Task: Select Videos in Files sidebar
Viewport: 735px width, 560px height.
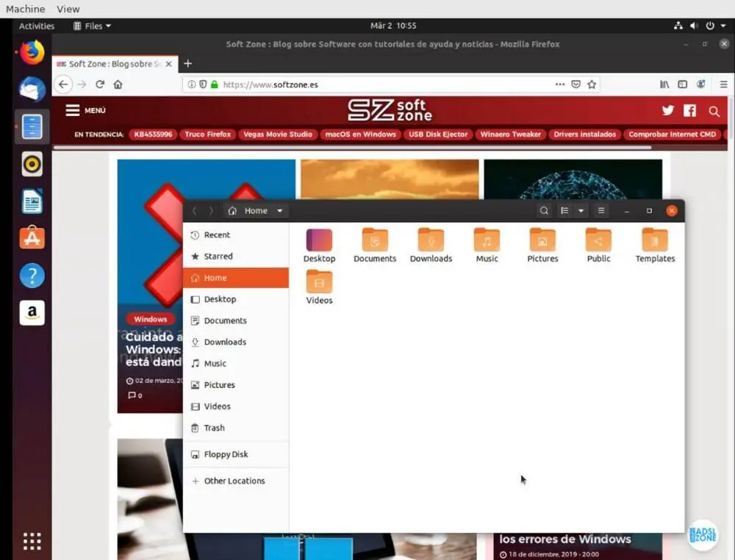Action: point(236,406)
